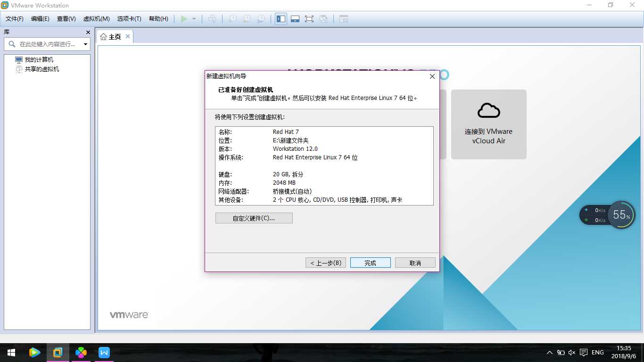The width and height of the screenshot is (644, 362).
Task: Click the 55% circular performance widget
Action: 621,215
